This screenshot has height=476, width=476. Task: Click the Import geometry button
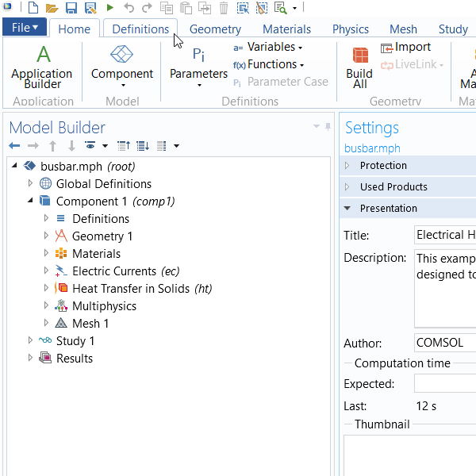coord(405,48)
